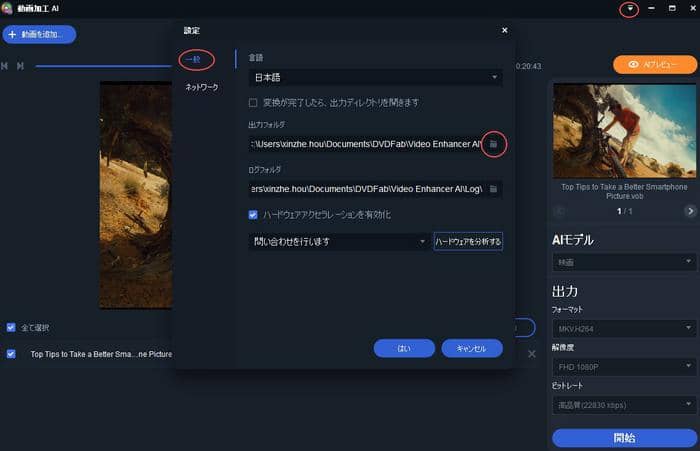Browse for the output folder with the folder icon
Image resolution: width=700 pixels, height=451 pixels.
[x=493, y=144]
